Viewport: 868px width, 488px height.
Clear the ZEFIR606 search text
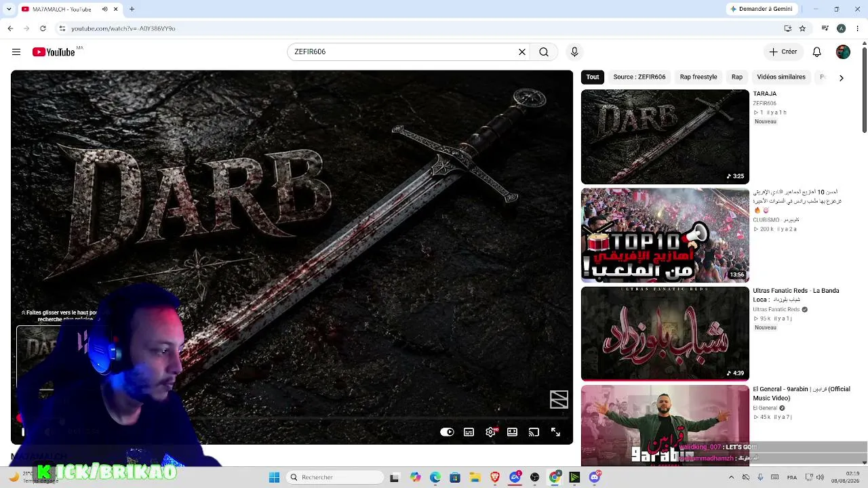pyautogui.click(x=522, y=52)
